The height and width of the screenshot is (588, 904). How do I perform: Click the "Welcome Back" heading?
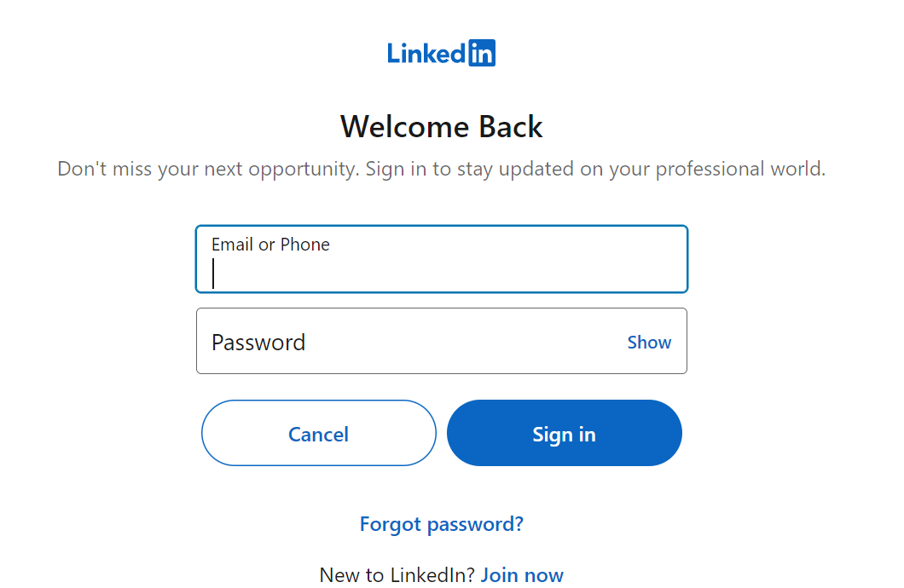tap(442, 127)
